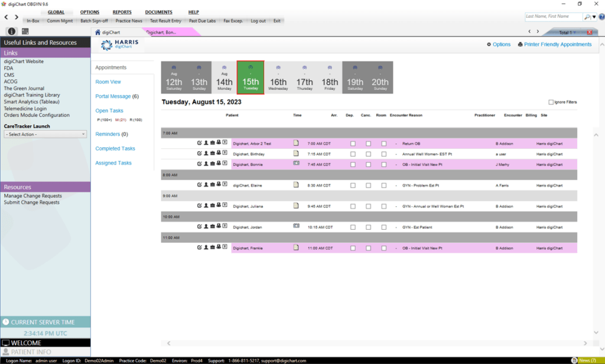
Task: Click the printer icon for digiChart, Elaine
Action: pyautogui.click(x=219, y=184)
